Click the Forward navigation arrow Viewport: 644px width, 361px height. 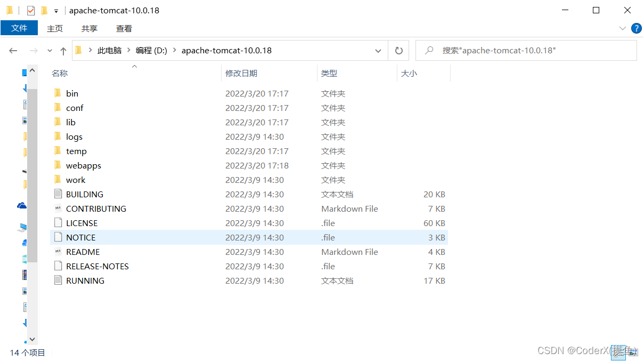[33, 51]
